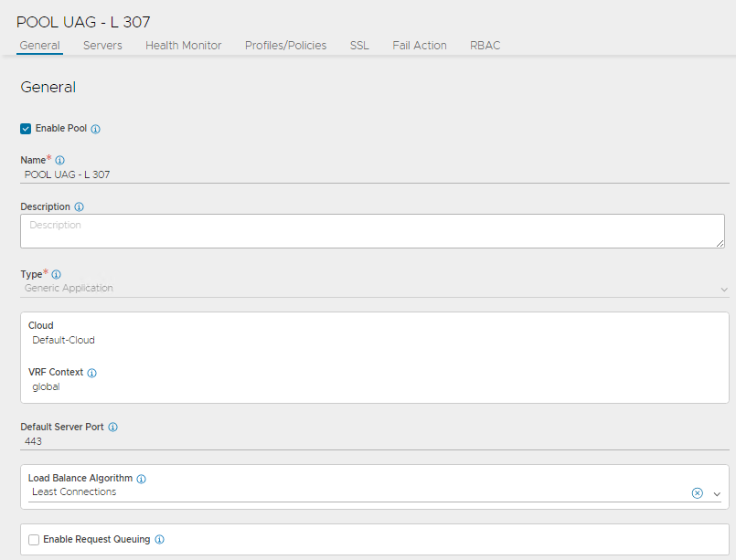Click the Description box resize handle

point(720,243)
